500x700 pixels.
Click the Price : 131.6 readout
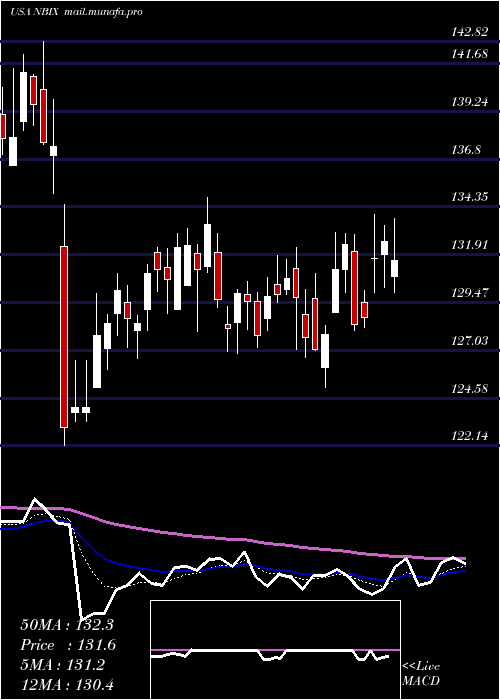pos(68,645)
